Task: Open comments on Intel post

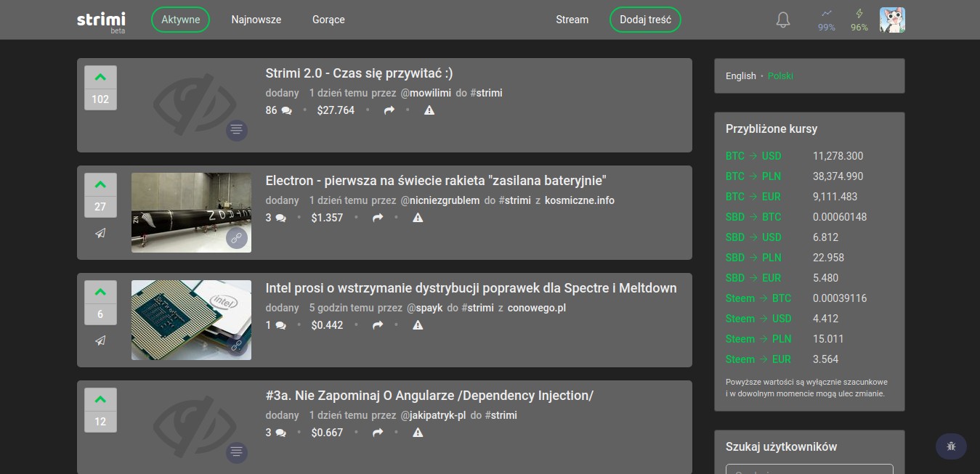Action: (x=276, y=325)
